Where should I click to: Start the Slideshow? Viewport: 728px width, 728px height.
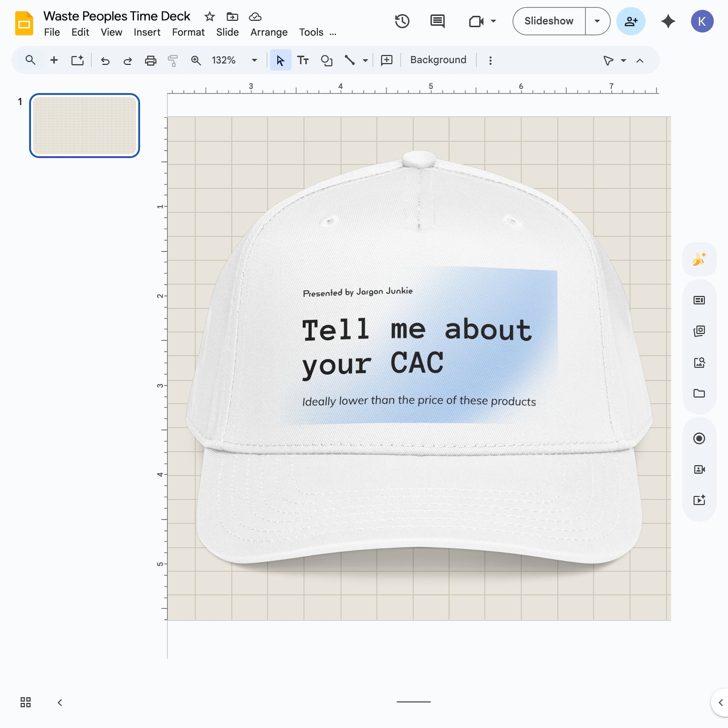pos(549,21)
